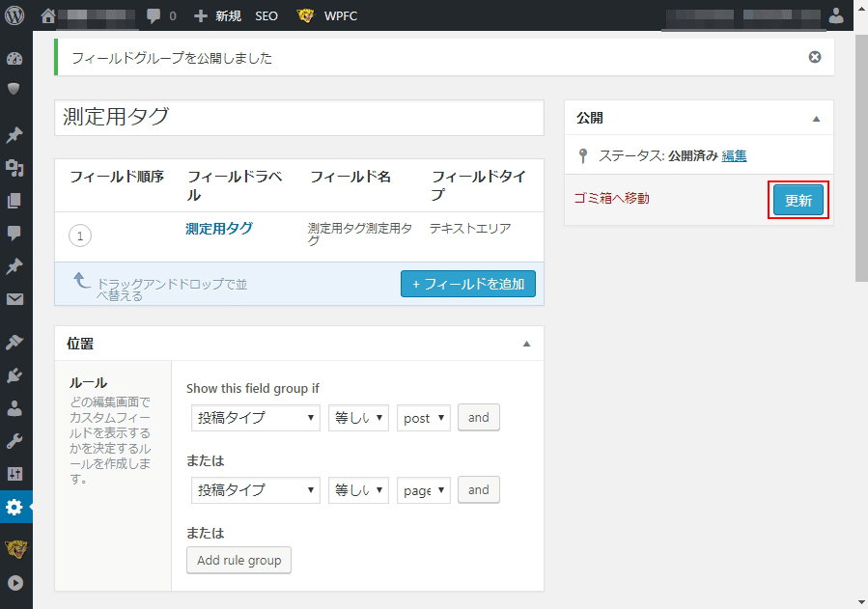The image size is (868, 609).
Task: Click Add rule group button
Action: (238, 561)
